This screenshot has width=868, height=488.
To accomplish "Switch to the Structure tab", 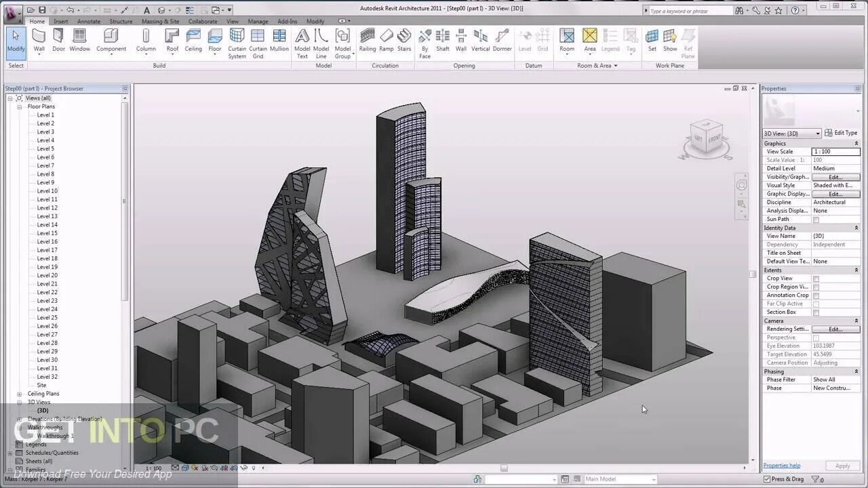I will (121, 21).
